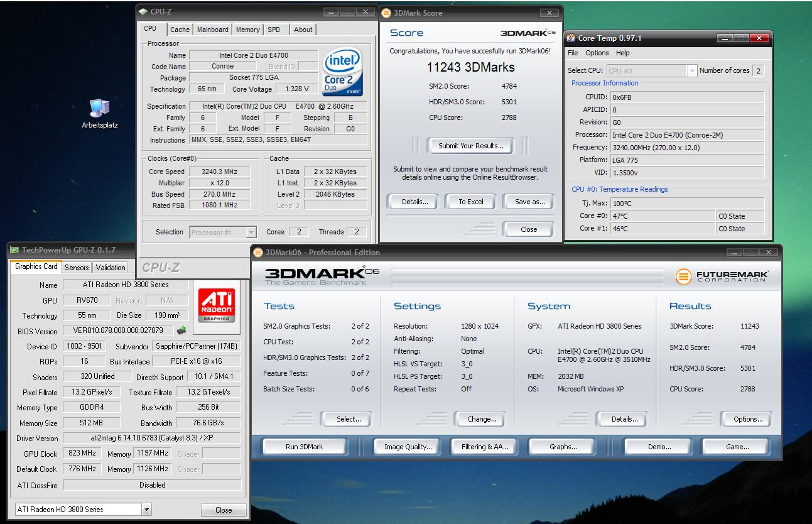Open the Help menu in Core Temp
The height and width of the screenshot is (524, 812).
pyautogui.click(x=622, y=53)
